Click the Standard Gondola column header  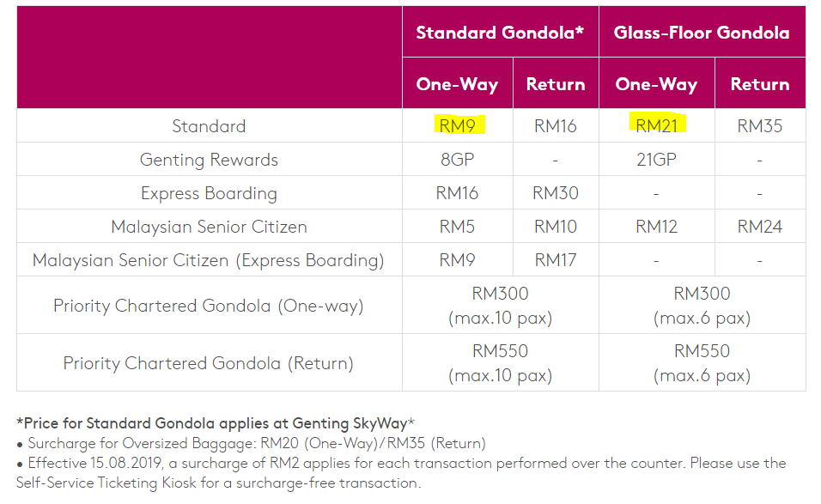pos(500,33)
